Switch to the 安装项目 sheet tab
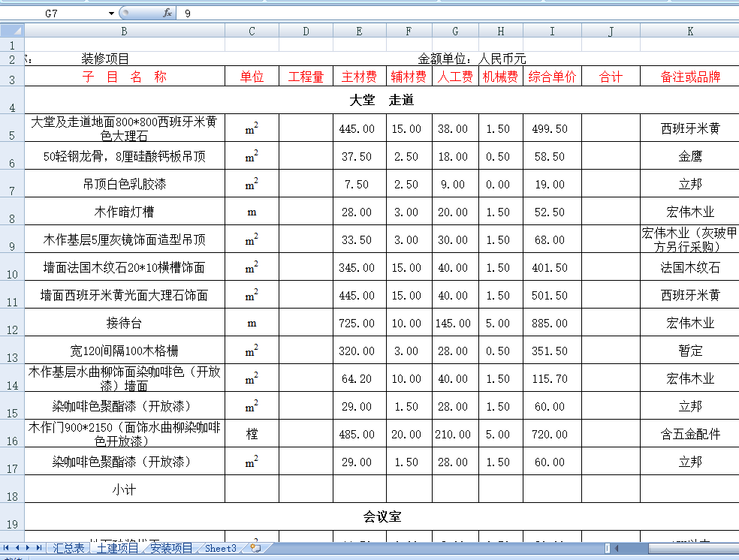This screenshot has height=560, width=739. pos(171,548)
